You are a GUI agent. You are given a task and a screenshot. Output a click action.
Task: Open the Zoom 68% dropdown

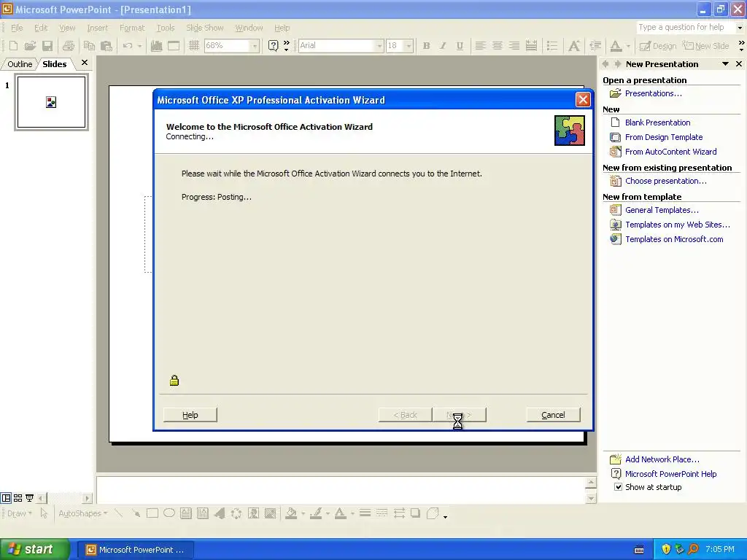click(255, 46)
